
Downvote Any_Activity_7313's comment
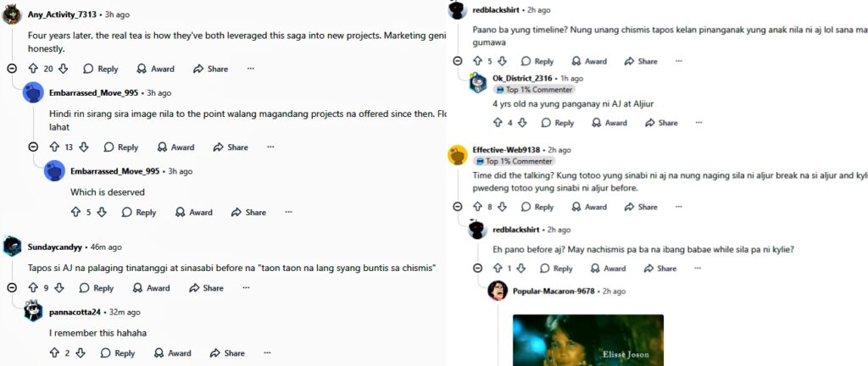pyautogui.click(x=62, y=69)
